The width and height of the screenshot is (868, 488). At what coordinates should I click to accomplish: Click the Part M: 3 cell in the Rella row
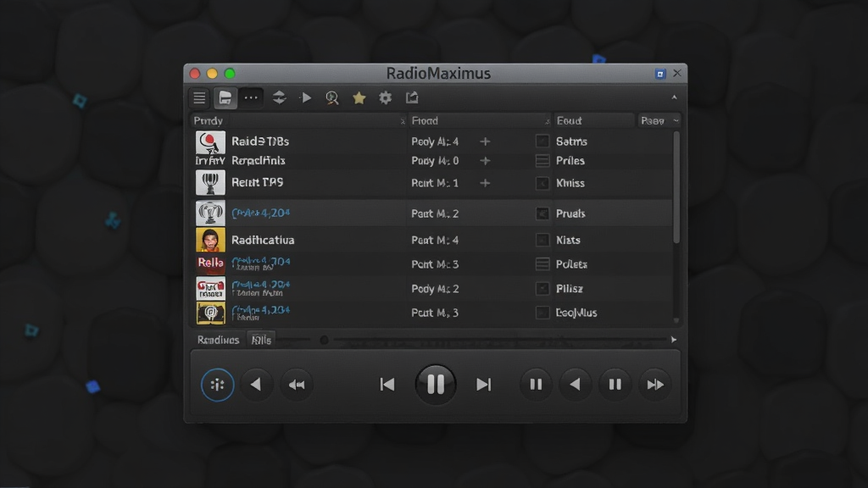tap(435, 264)
